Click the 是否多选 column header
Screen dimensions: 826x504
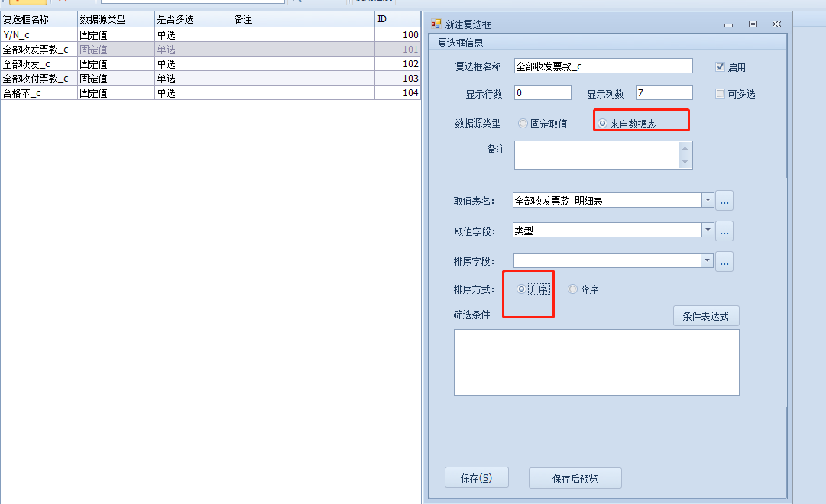[x=193, y=19]
